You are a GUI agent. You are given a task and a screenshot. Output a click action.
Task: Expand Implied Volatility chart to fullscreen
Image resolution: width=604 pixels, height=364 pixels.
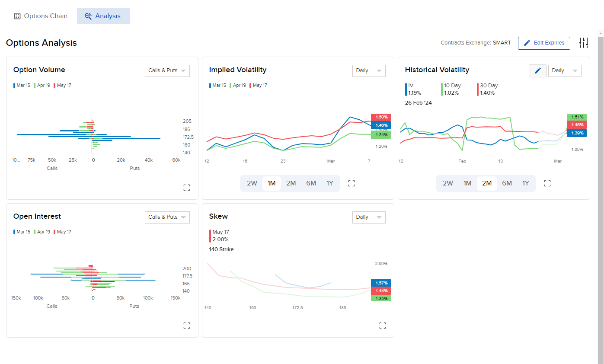click(352, 183)
